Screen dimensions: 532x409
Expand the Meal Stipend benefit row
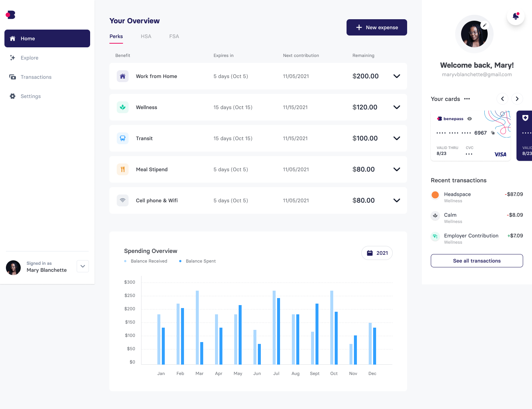[397, 169]
